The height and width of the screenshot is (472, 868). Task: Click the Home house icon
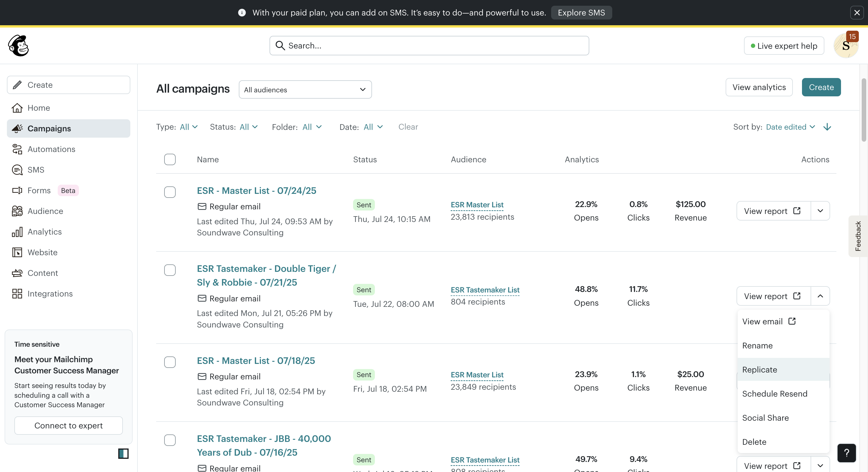pyautogui.click(x=17, y=108)
